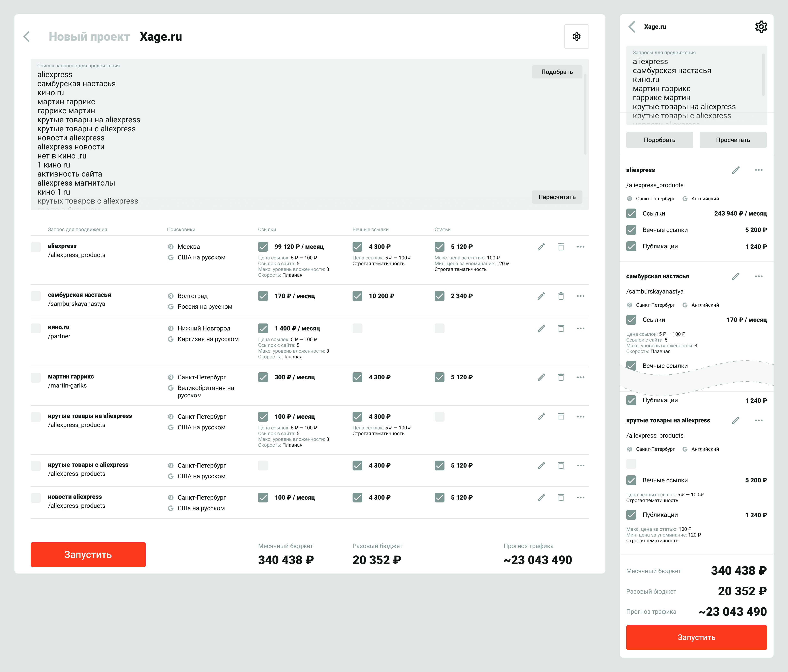
Task: Click /samburskayanastya path on mobile card
Action: (x=654, y=291)
